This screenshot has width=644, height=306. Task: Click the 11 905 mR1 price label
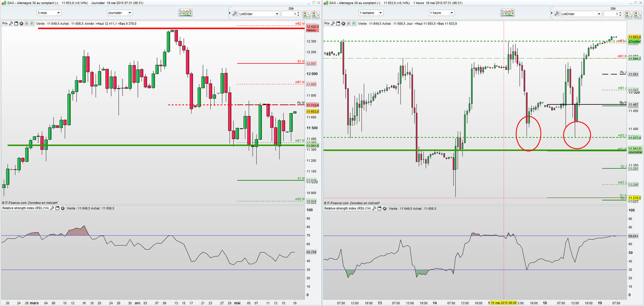(x=311, y=84)
